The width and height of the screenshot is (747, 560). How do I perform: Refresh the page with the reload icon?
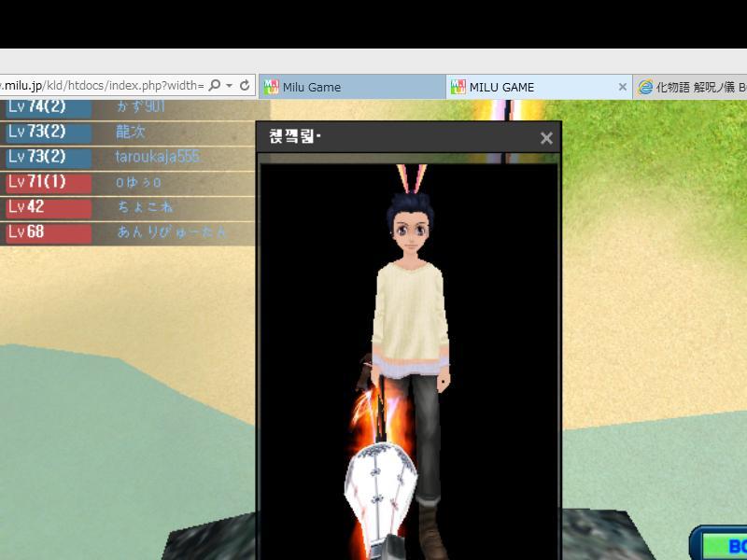[245, 86]
